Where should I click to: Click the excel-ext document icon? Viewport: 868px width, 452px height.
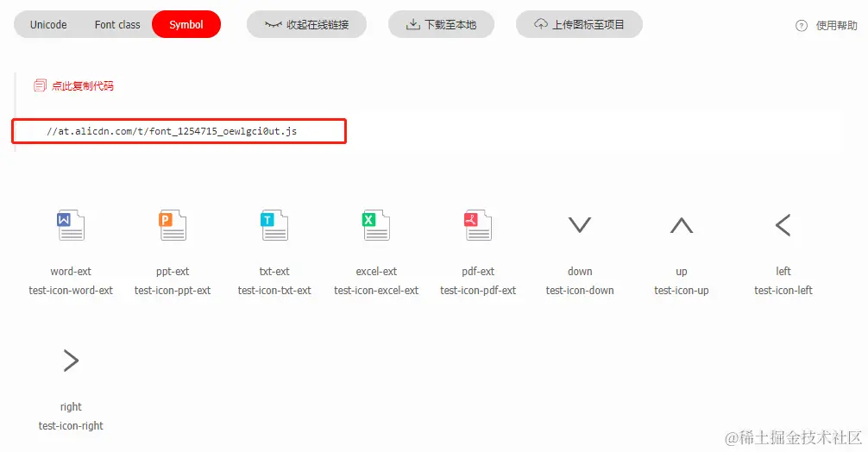click(376, 225)
